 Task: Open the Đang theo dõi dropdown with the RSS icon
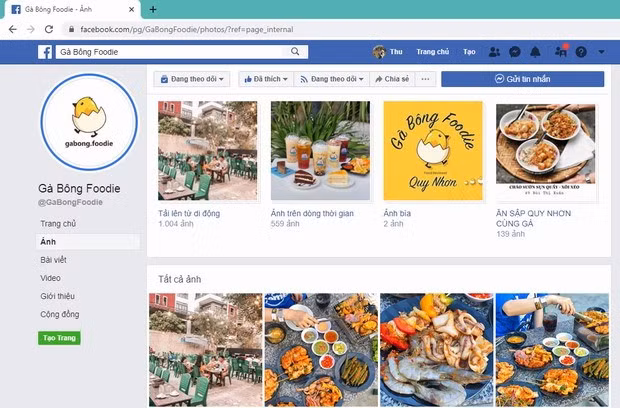331,79
